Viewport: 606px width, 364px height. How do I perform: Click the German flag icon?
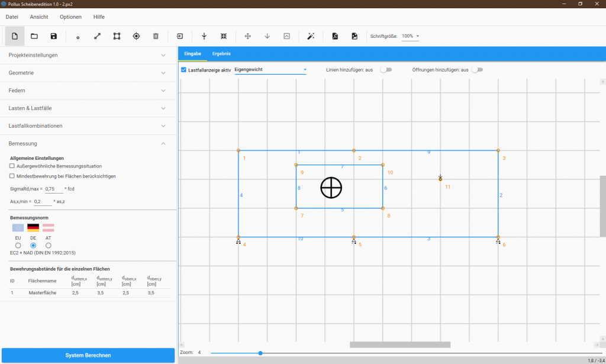tap(33, 228)
